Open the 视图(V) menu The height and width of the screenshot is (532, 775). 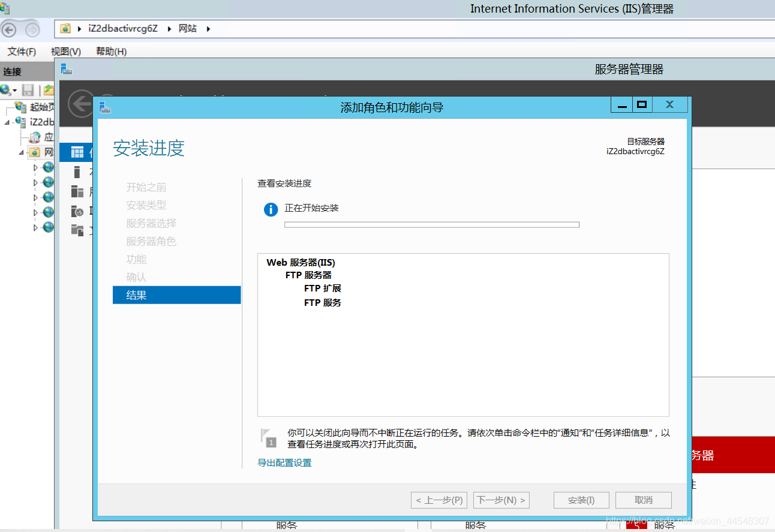(66, 52)
